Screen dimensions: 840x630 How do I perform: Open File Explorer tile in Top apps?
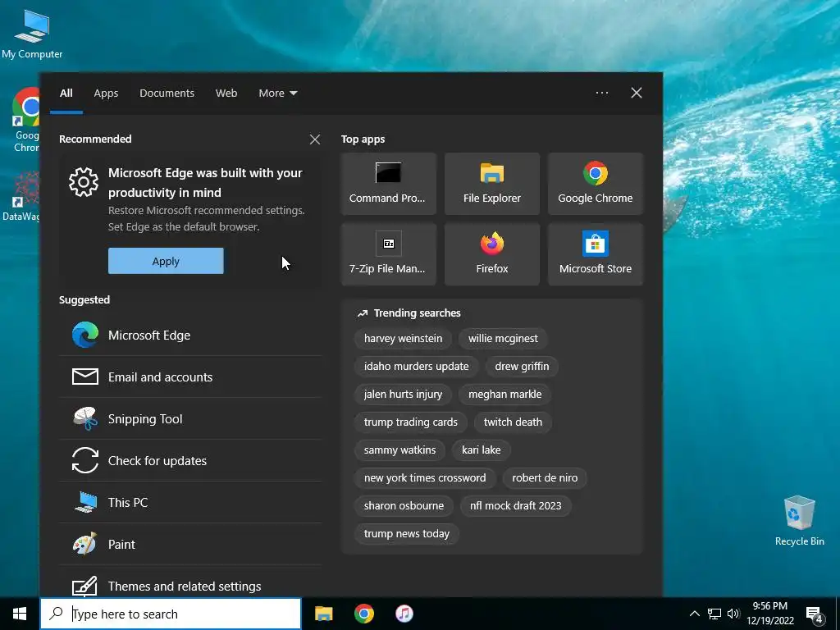(x=492, y=184)
